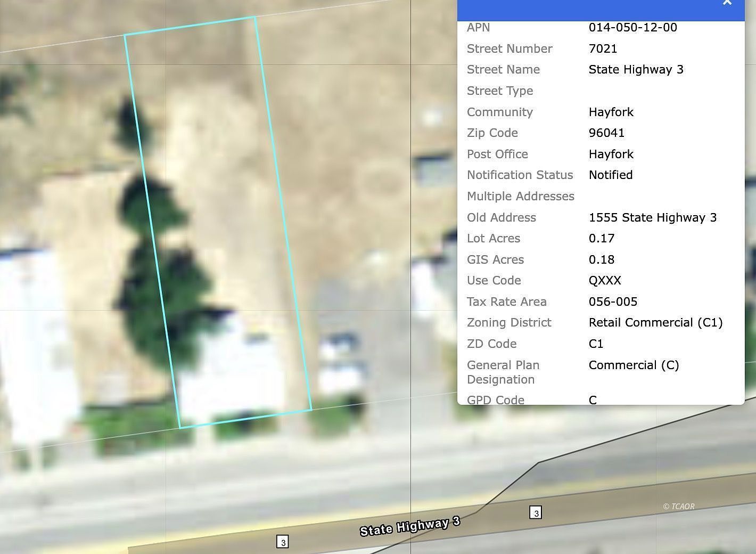Click the Lot Acres value 0.17
Viewport: 756px width, 554px height.
click(x=601, y=239)
